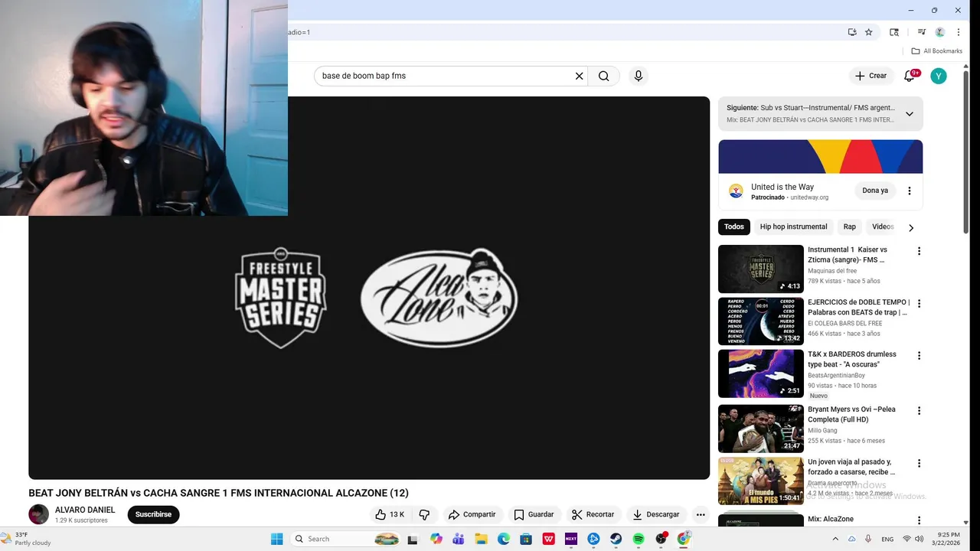Click the Crear button
980x551 pixels.
871,76
